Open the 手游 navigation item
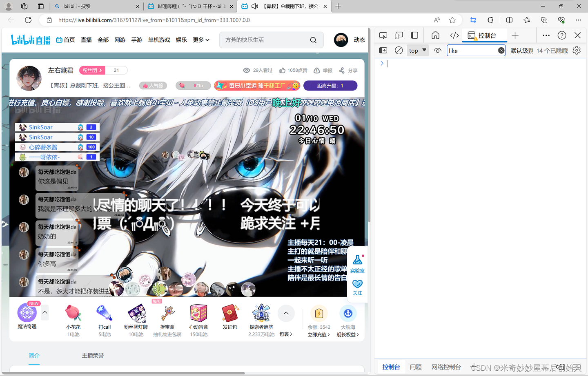 point(137,40)
